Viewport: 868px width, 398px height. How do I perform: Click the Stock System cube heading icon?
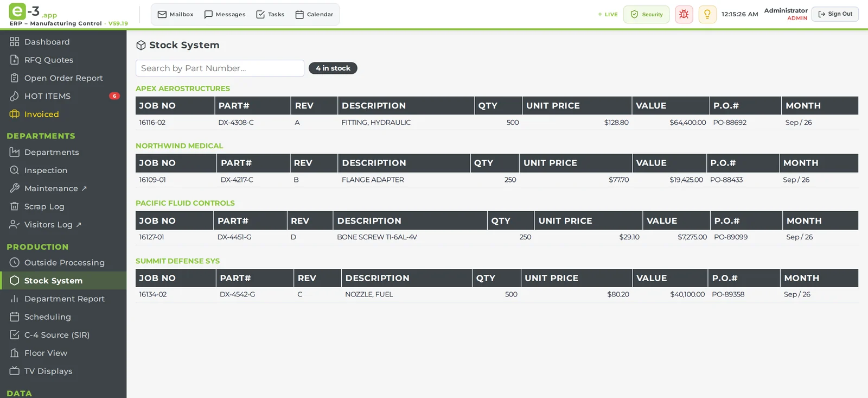141,45
